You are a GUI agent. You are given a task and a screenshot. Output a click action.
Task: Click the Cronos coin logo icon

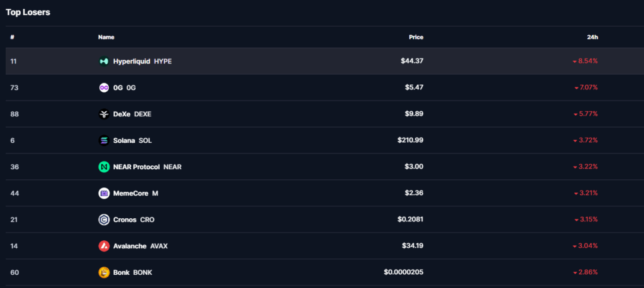click(x=104, y=219)
